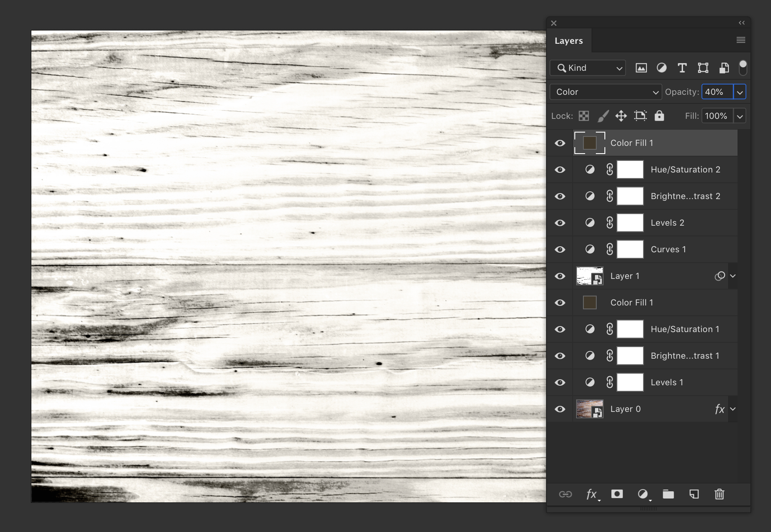This screenshot has height=532, width=771.
Task: Click the selected Color Fill 1 color swatch
Action: point(590,143)
